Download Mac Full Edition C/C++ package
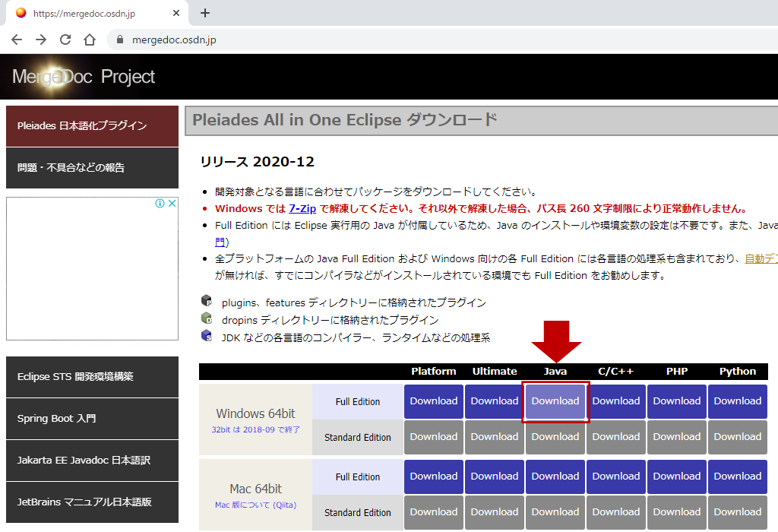This screenshot has height=532, width=778. pos(616,477)
